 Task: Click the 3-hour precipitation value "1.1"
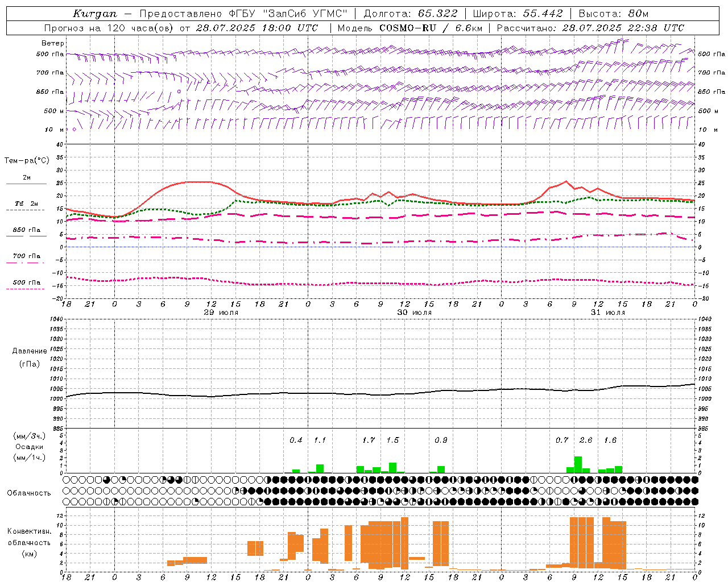pos(320,440)
